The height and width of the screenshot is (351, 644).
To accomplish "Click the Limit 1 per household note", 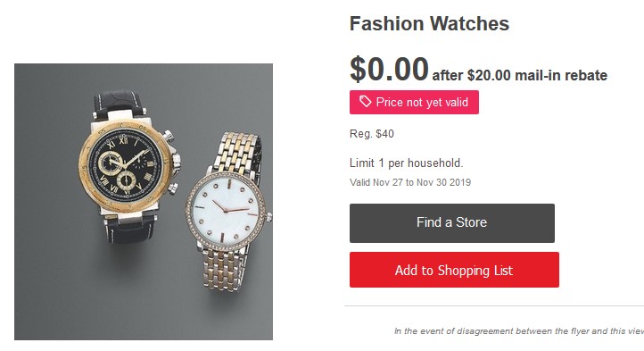I will 406,163.
